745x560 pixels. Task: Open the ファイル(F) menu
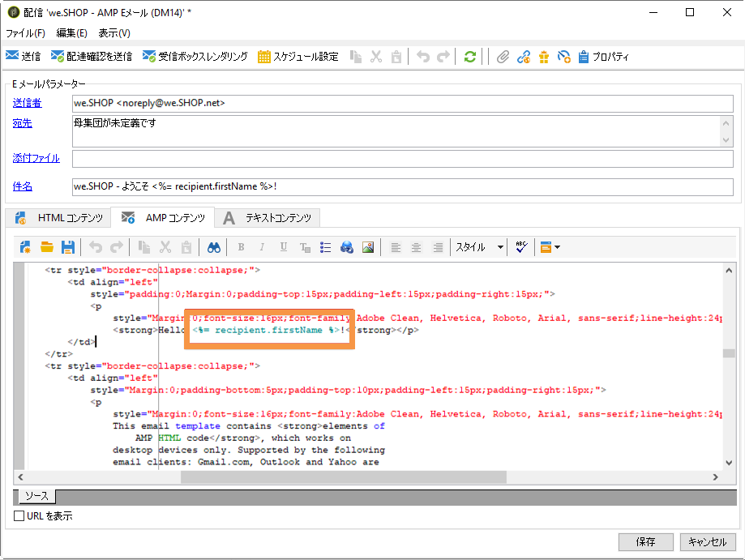point(25,32)
